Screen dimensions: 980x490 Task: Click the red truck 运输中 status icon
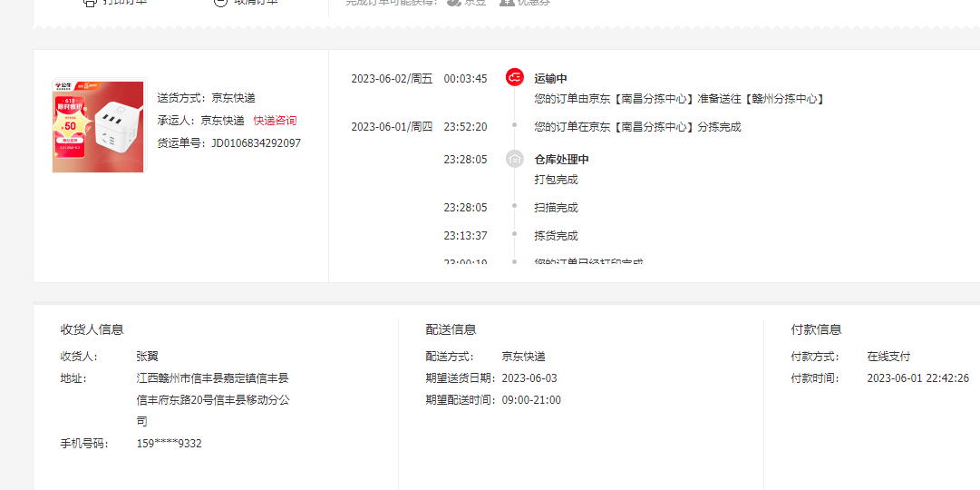tap(514, 78)
